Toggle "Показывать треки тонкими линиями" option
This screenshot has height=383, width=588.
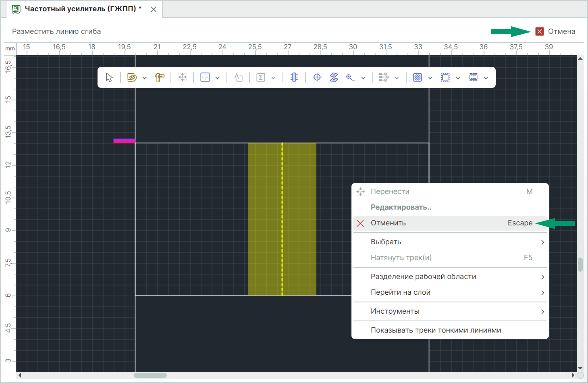tap(436, 330)
